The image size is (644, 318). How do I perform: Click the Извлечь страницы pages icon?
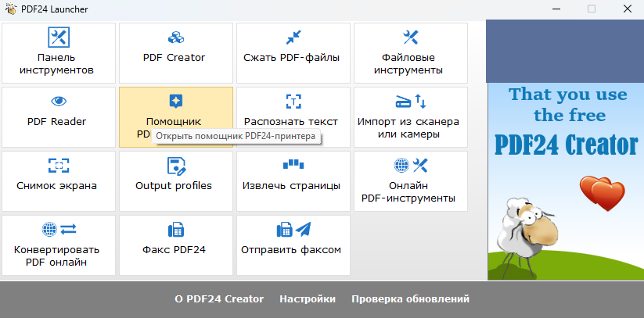click(x=293, y=164)
